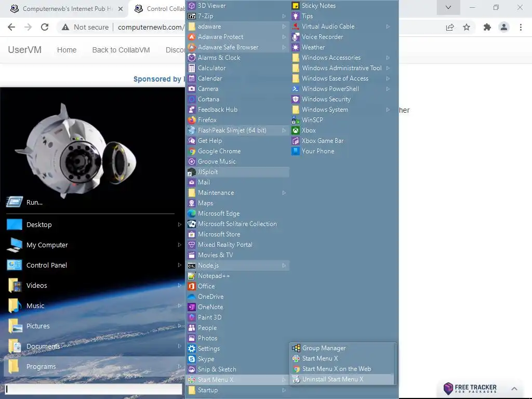Click the address bar URL
532x399 pixels.
click(151, 27)
